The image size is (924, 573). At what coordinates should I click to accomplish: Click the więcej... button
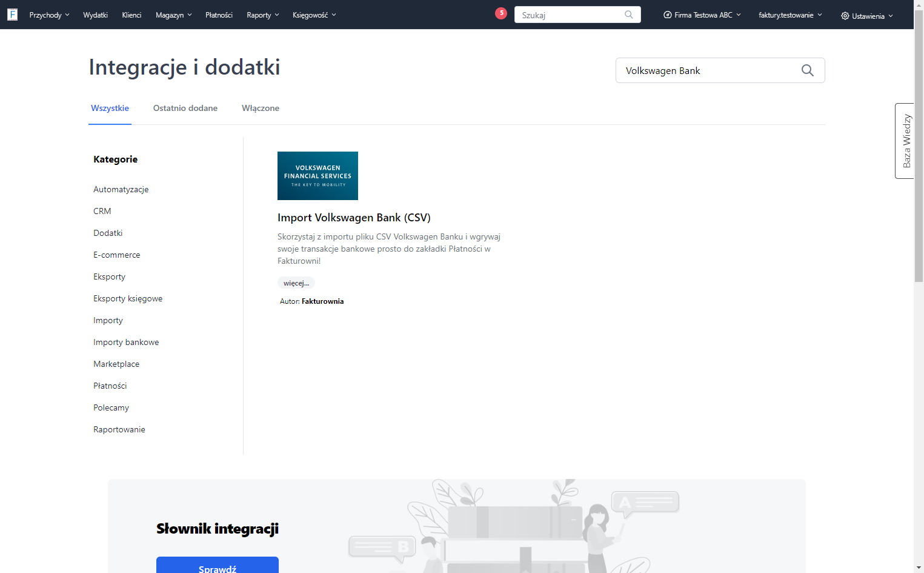click(296, 283)
